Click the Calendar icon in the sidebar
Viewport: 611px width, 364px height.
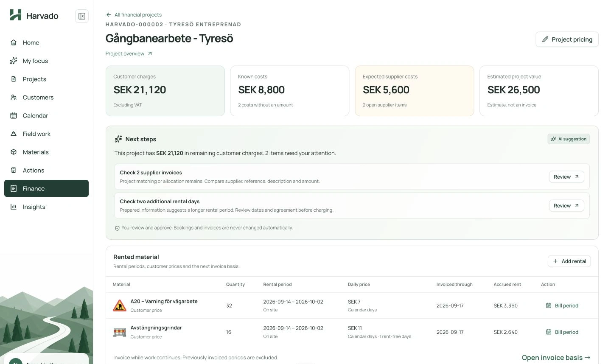(14, 115)
